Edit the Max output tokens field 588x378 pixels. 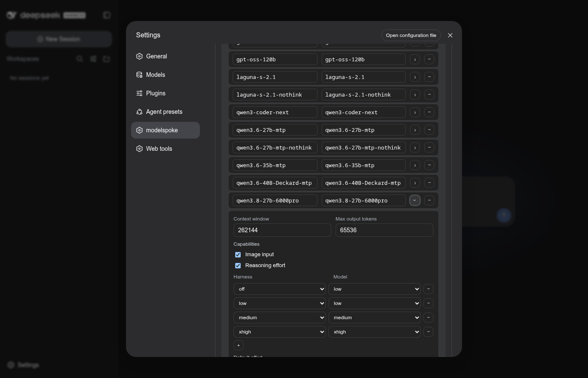point(384,230)
